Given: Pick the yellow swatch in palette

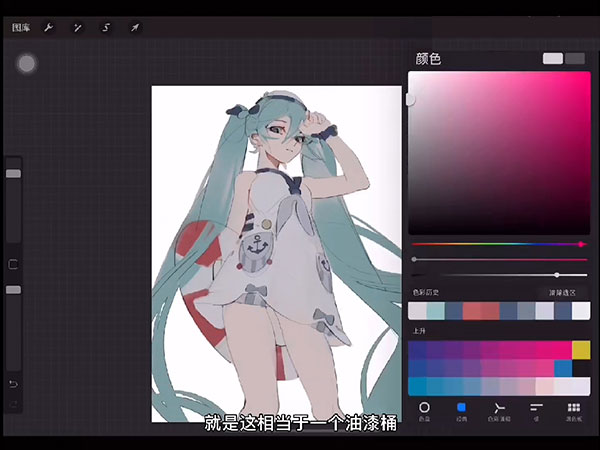Looking at the screenshot, I should pyautogui.click(x=581, y=349).
